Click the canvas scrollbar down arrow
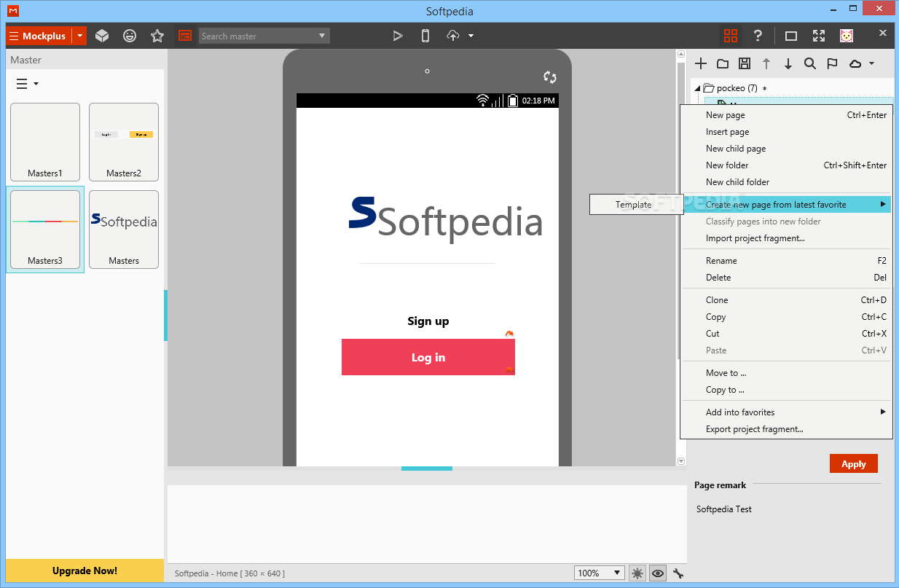 coord(681,461)
